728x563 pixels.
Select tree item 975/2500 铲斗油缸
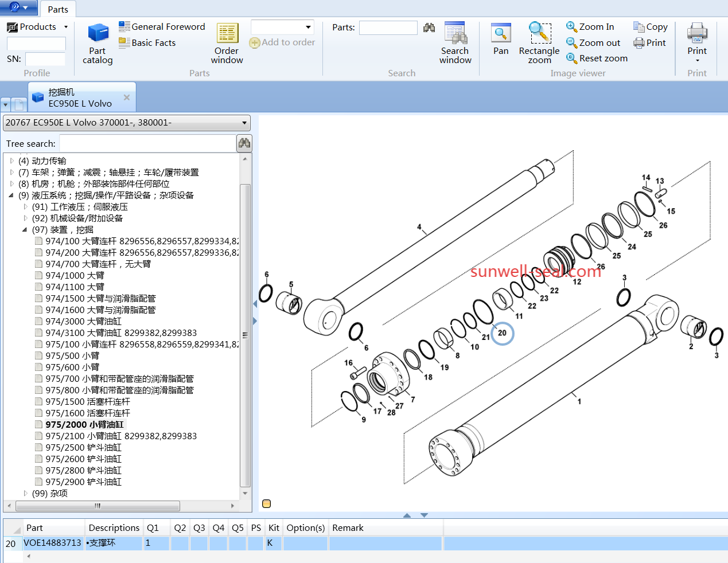click(x=84, y=448)
